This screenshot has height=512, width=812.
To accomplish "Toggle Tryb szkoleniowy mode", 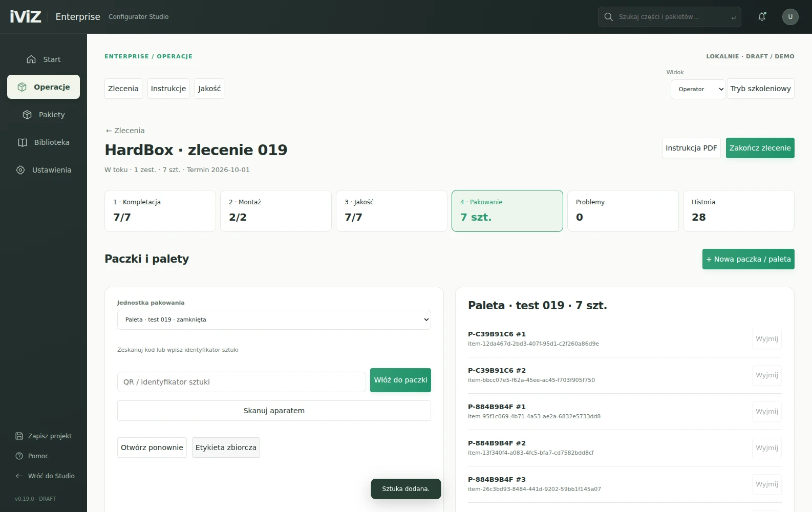I will click(760, 89).
